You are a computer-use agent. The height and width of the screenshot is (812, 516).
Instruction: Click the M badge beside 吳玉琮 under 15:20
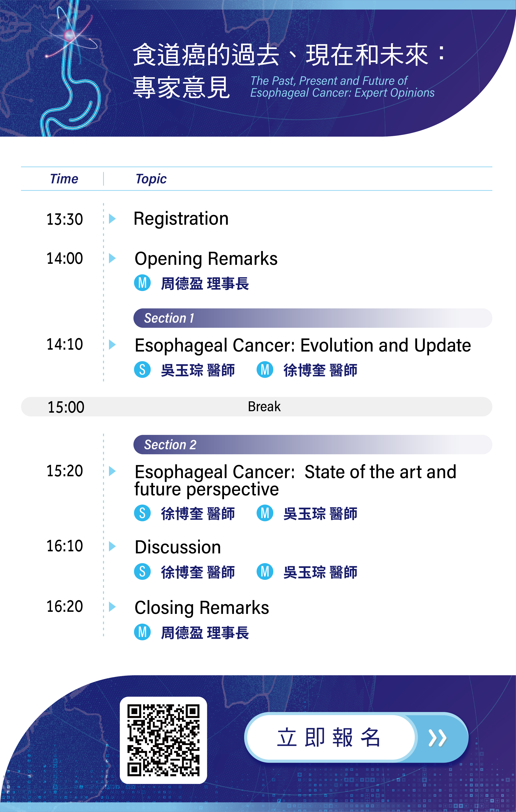(265, 513)
